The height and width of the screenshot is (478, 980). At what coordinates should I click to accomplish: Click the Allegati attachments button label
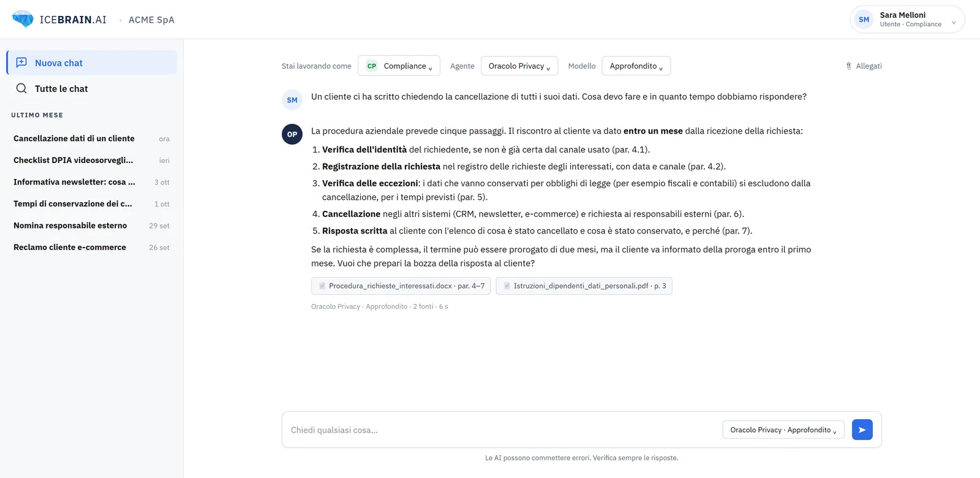(x=869, y=66)
